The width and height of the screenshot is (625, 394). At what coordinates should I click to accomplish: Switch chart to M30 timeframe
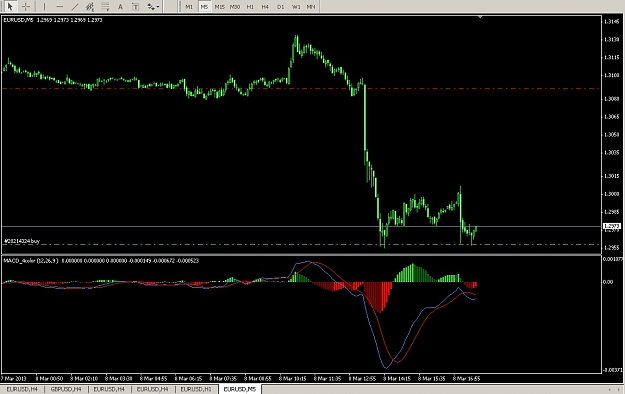pos(235,6)
